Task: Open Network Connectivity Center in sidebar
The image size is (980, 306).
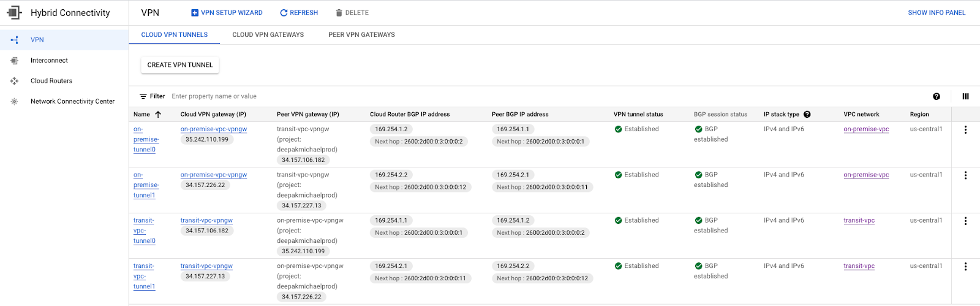Action: 72,102
